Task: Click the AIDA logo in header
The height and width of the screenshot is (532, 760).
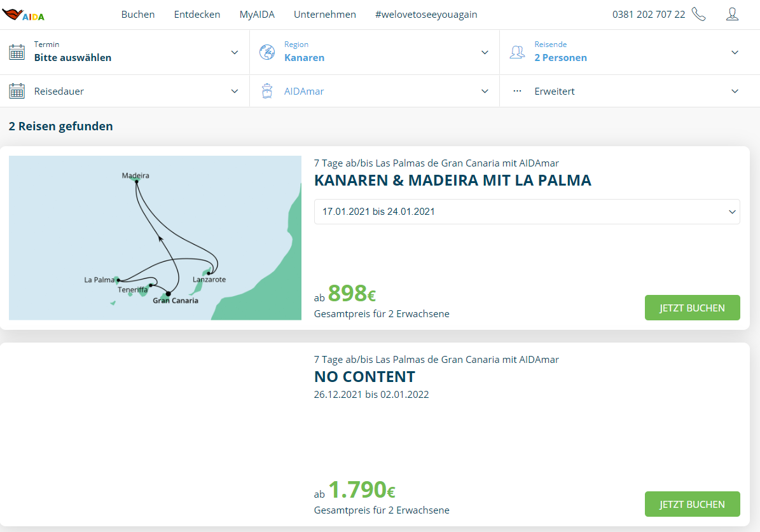Action: click(x=23, y=15)
